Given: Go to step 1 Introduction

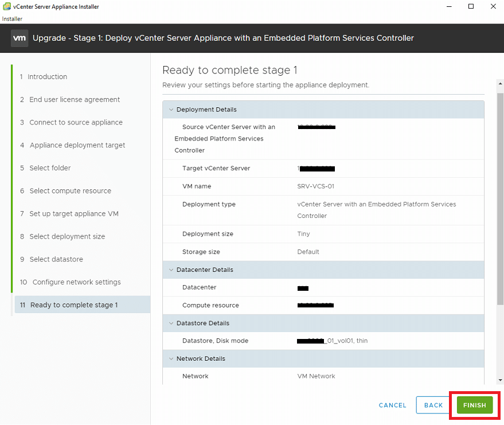Looking at the screenshot, I should 44,76.
